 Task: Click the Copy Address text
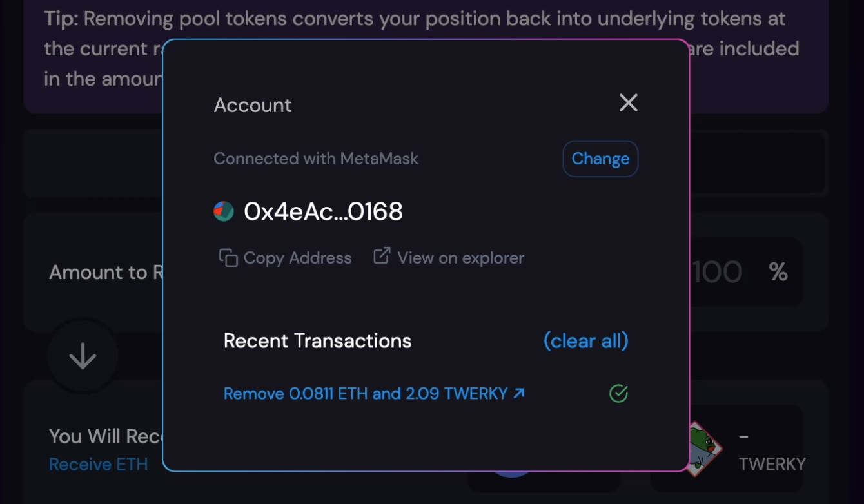tap(297, 258)
